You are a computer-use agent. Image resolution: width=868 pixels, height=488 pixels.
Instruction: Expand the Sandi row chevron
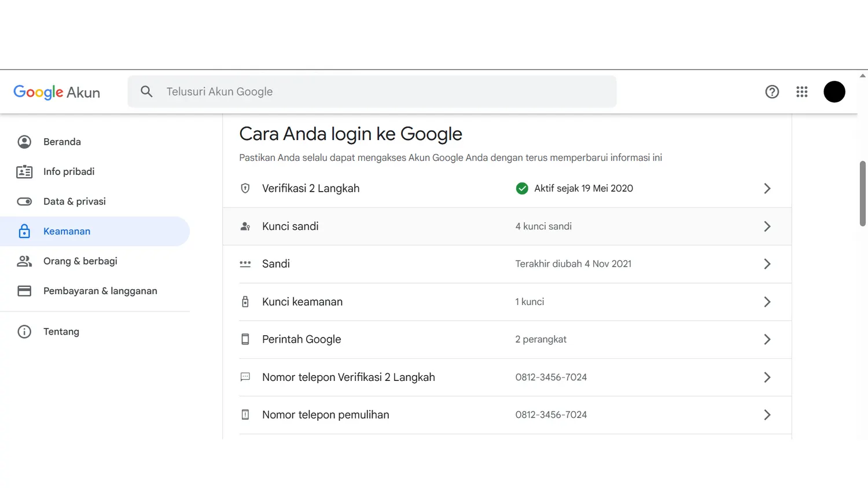(x=767, y=264)
